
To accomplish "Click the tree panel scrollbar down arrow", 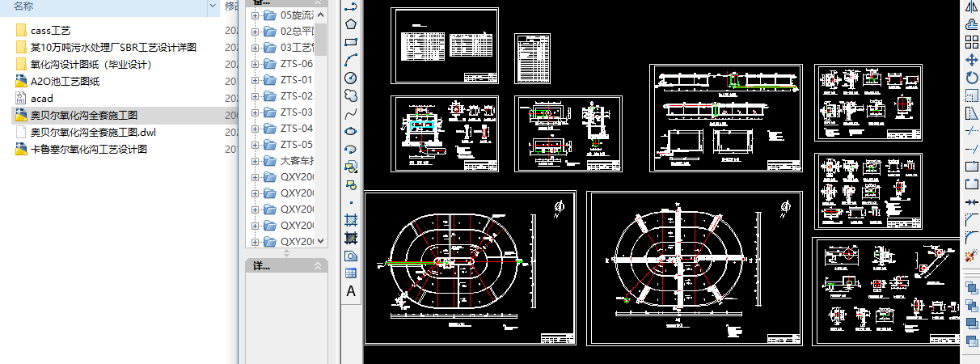I will click(321, 241).
